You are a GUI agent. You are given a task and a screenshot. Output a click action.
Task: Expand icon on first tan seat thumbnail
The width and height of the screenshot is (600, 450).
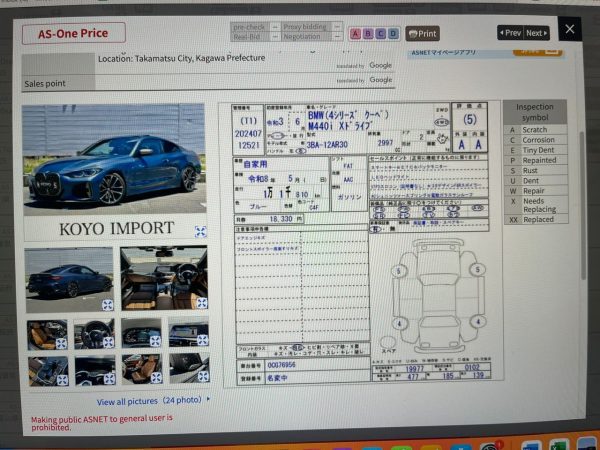coord(61,342)
